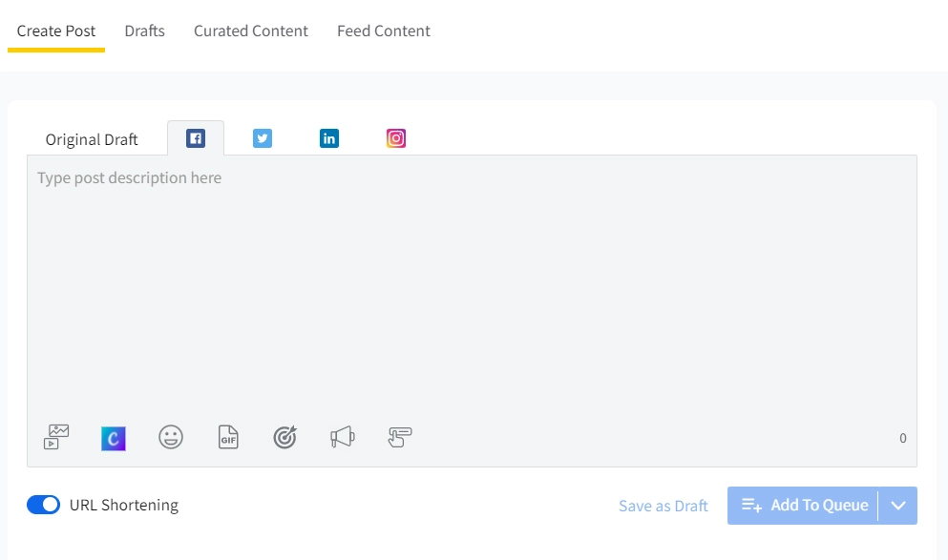Toggle the URL Shortening switch

[x=44, y=505]
